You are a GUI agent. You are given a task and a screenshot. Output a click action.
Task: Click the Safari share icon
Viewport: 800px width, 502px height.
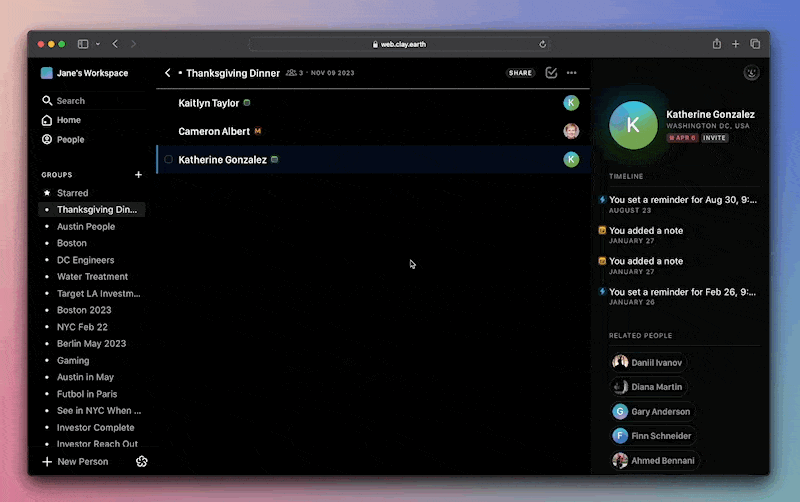717,44
